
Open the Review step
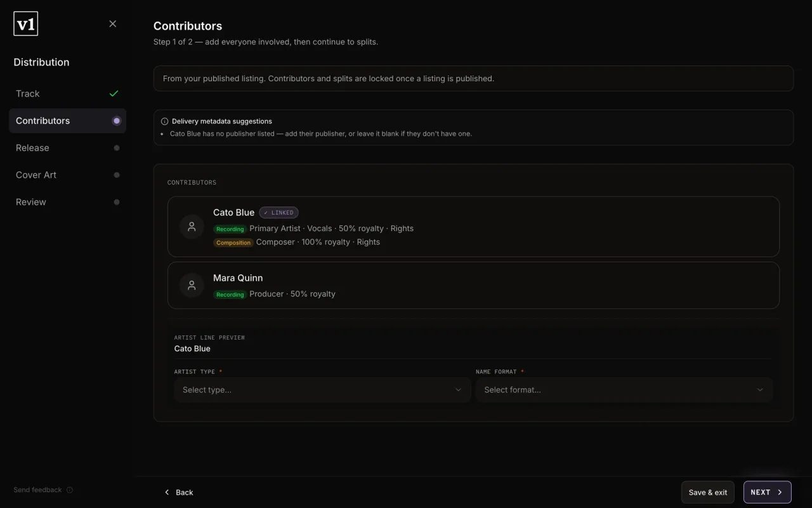pyautogui.click(x=67, y=202)
